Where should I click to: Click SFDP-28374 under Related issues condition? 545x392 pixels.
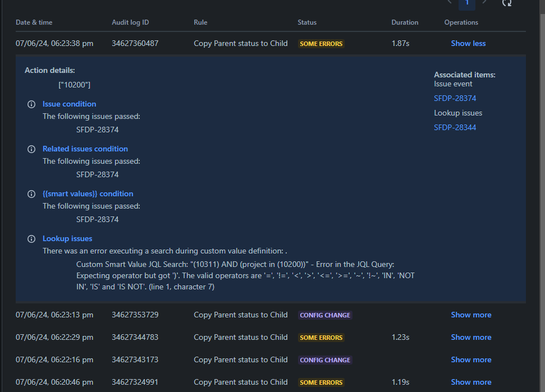pyautogui.click(x=97, y=174)
